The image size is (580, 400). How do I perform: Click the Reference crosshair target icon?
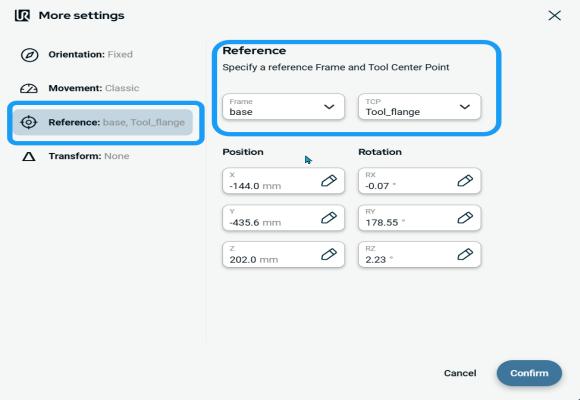click(x=29, y=122)
